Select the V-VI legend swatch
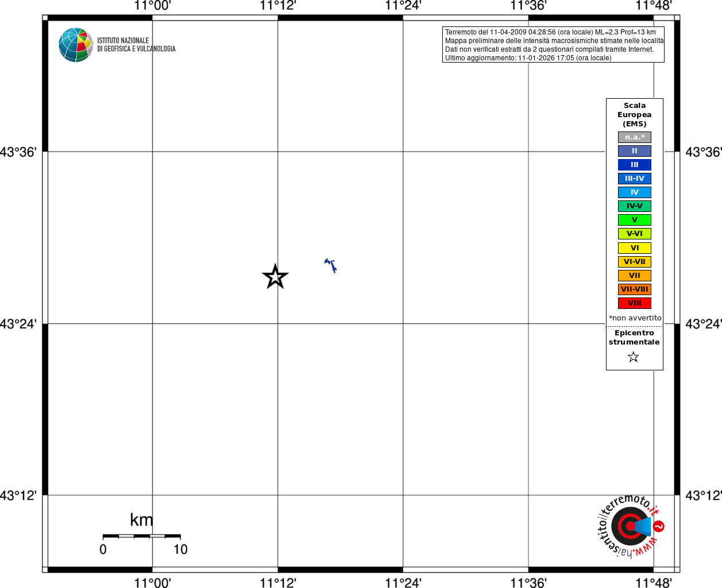722x588 pixels. pos(635,234)
